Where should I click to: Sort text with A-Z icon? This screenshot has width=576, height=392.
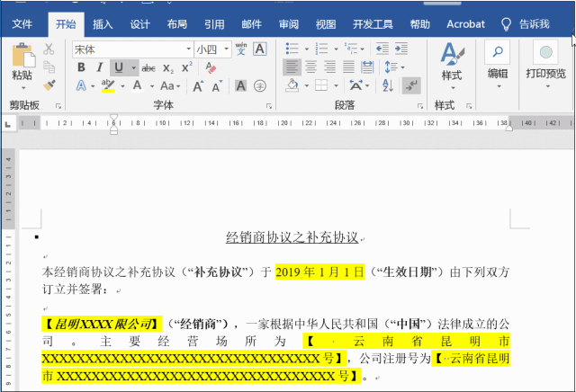coord(388,86)
